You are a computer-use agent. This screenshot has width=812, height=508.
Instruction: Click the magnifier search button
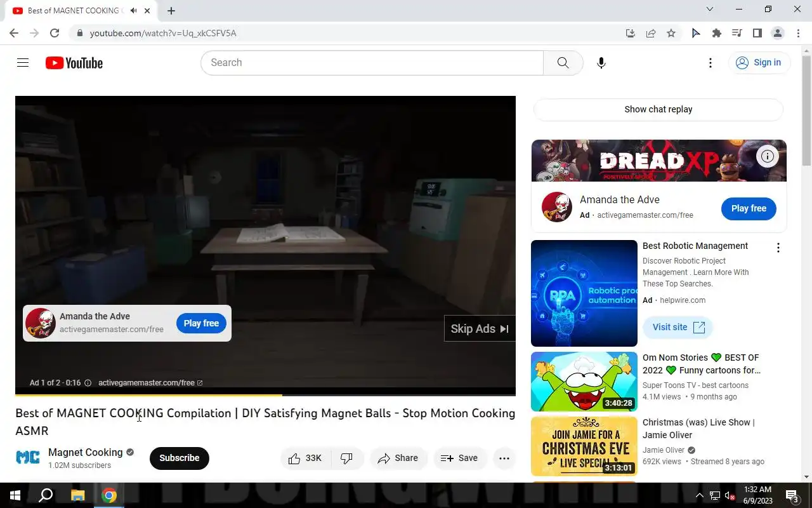pyautogui.click(x=563, y=62)
